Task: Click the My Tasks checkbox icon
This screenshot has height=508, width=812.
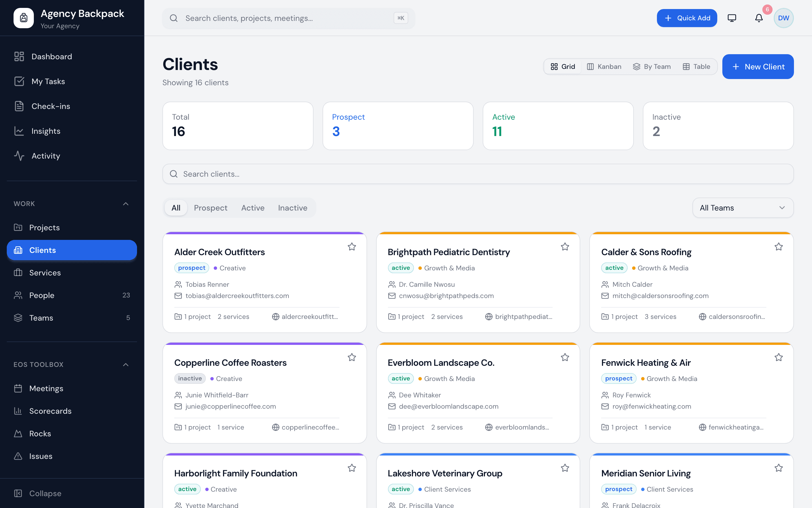Action: tap(19, 81)
